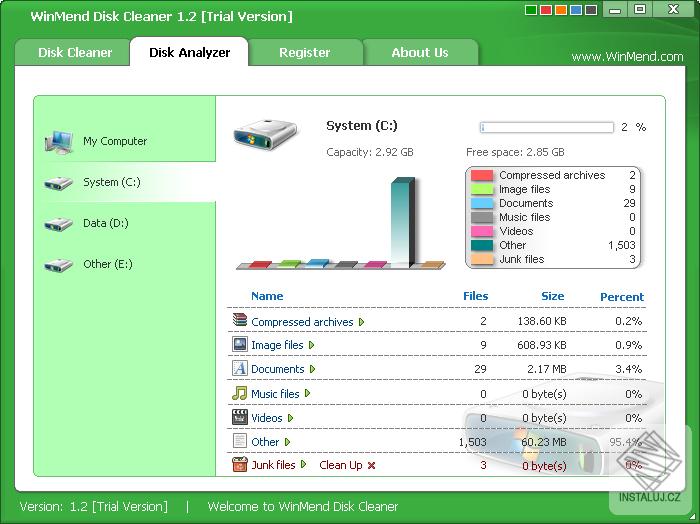The image size is (700, 524).
Task: Open the About Us tab
Action: pyautogui.click(x=420, y=53)
